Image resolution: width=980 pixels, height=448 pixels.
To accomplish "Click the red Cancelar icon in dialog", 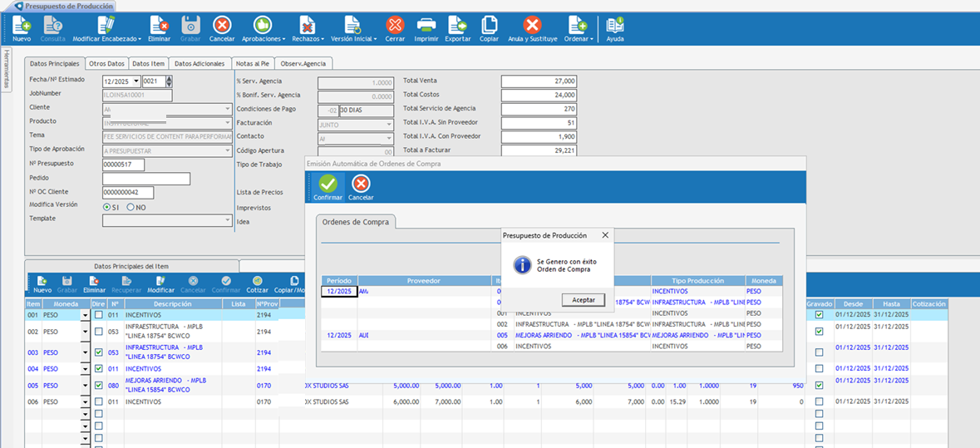I will pyautogui.click(x=361, y=183).
